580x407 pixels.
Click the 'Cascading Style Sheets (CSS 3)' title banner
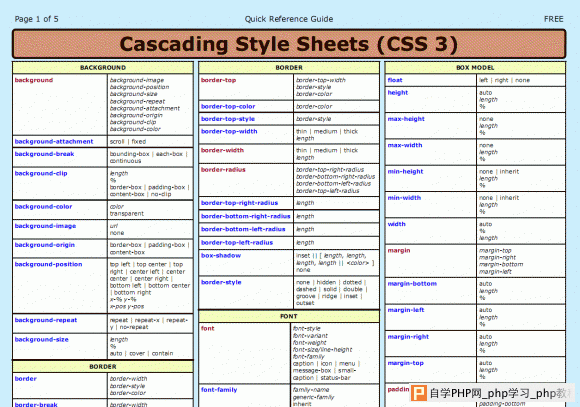(289, 44)
